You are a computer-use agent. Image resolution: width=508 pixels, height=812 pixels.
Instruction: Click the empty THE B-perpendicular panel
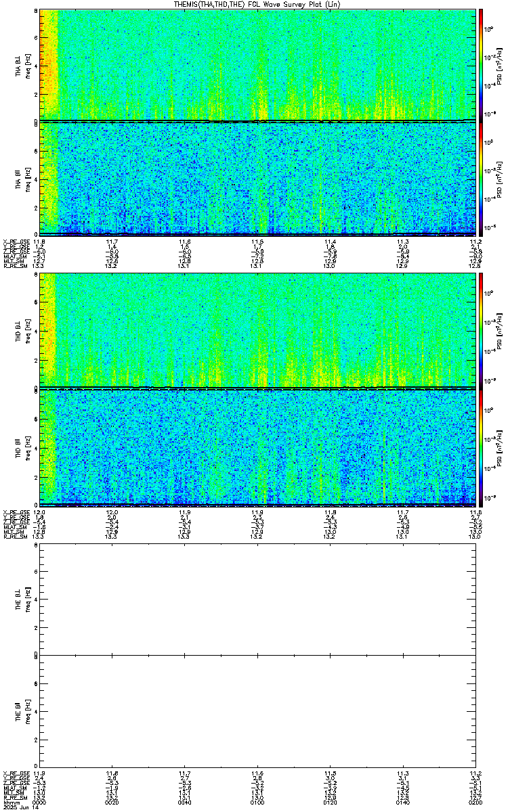(x=257, y=599)
